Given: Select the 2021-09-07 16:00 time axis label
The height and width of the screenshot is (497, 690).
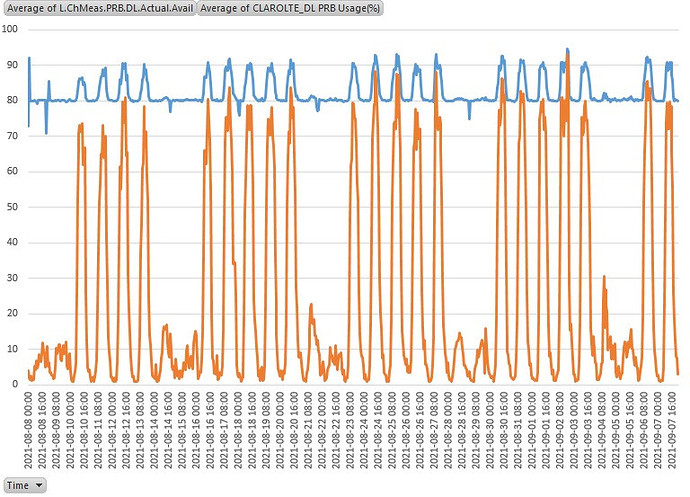Looking at the screenshot, I should coord(672,431).
